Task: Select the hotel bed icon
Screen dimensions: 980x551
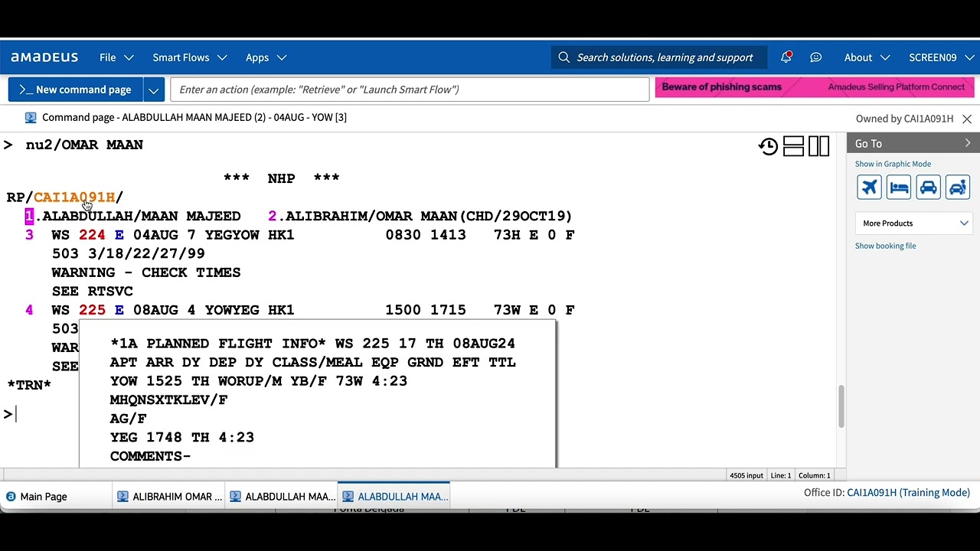Action: point(899,187)
